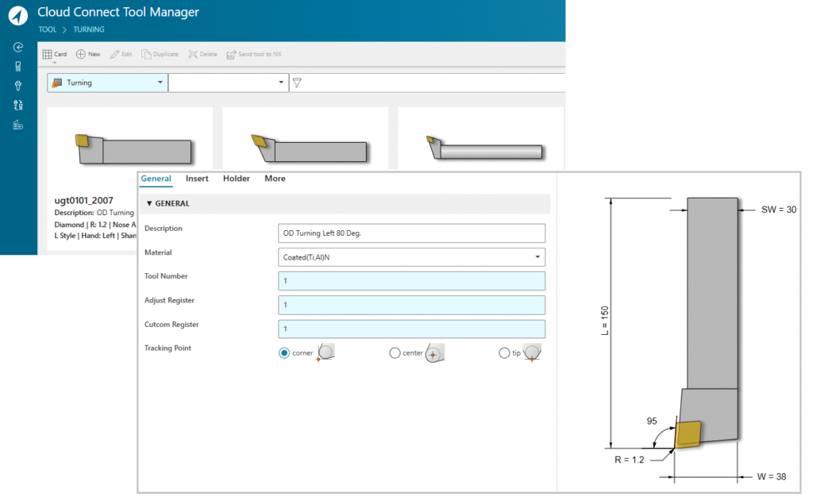The width and height of the screenshot is (813, 504).
Task: Open the bottom building icon in sidebar
Action: coord(18,125)
